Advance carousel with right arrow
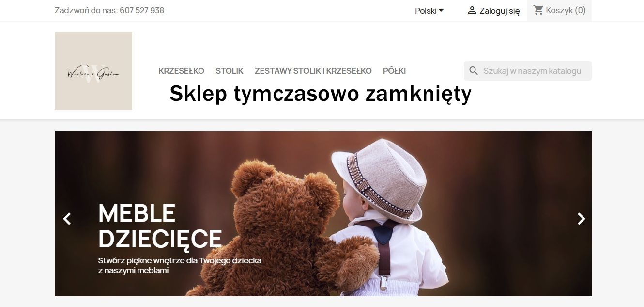The width and height of the screenshot is (644, 307). point(581,219)
